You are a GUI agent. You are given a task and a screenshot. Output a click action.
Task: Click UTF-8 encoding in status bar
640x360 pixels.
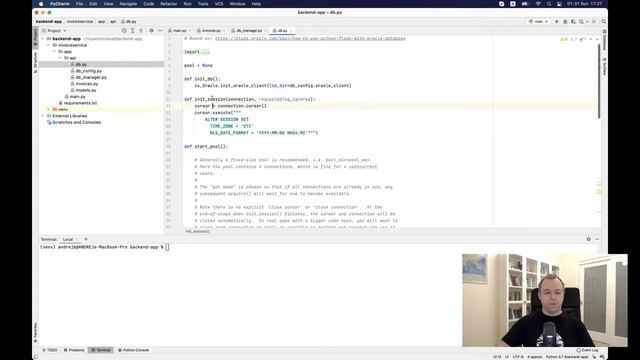[518, 357]
